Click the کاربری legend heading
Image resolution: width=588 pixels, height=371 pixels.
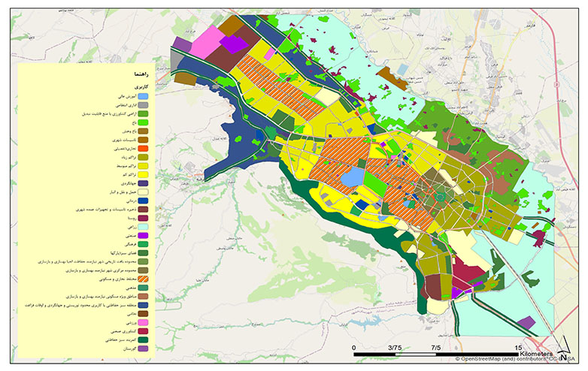click(140, 86)
